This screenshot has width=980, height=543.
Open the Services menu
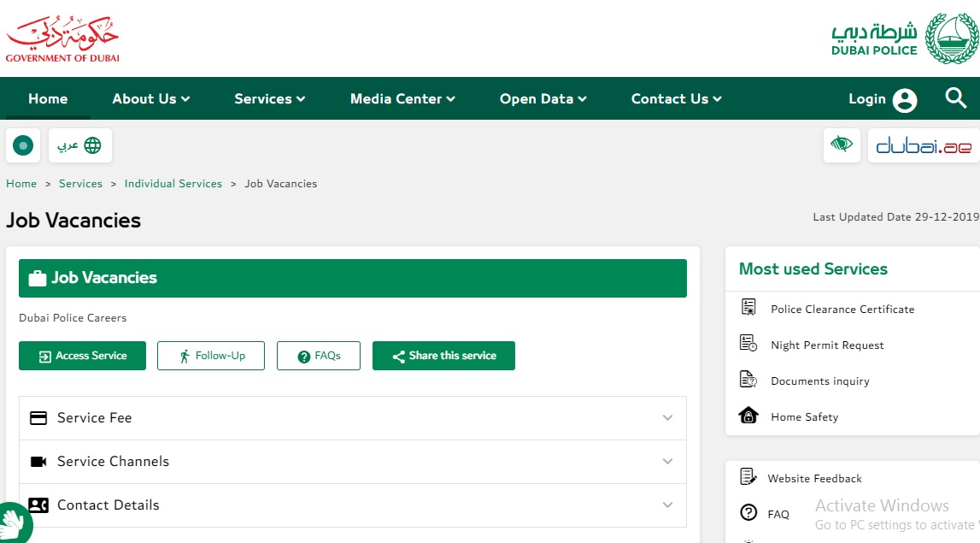click(x=269, y=99)
